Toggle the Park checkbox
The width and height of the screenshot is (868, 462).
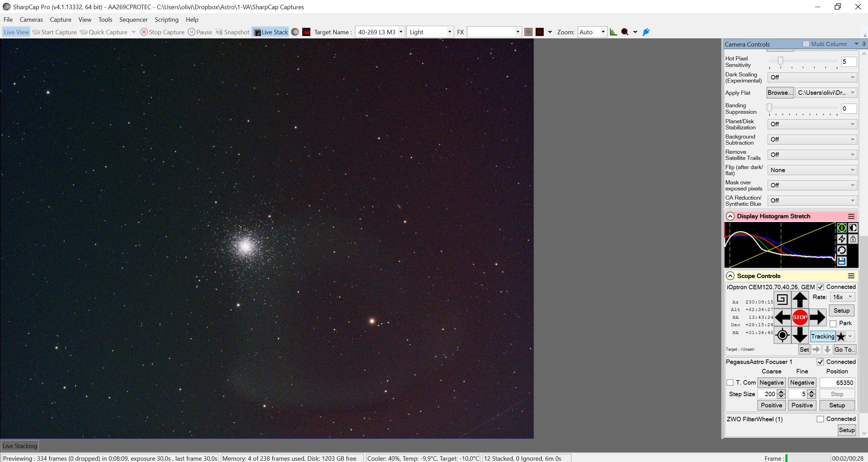pyautogui.click(x=833, y=324)
